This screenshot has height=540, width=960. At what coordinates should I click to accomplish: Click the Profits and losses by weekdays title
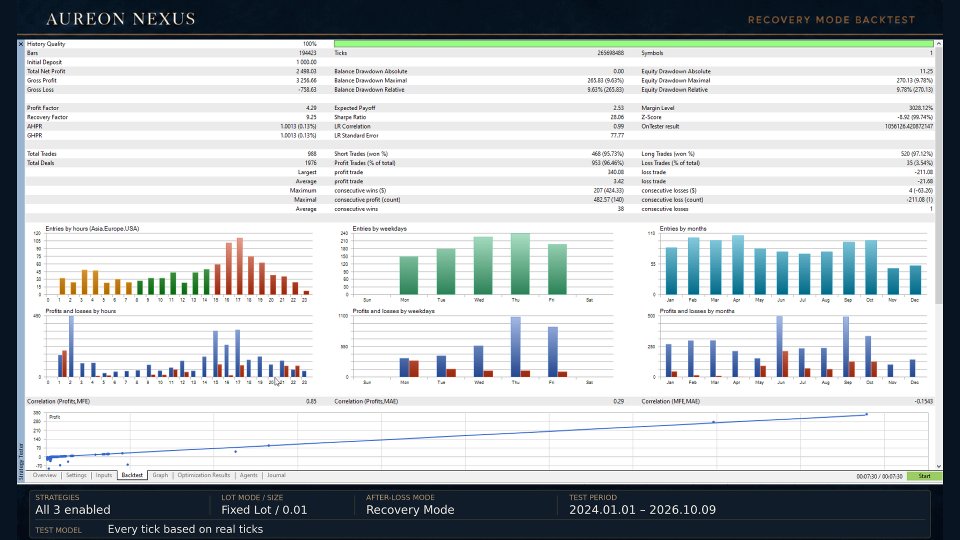click(393, 311)
